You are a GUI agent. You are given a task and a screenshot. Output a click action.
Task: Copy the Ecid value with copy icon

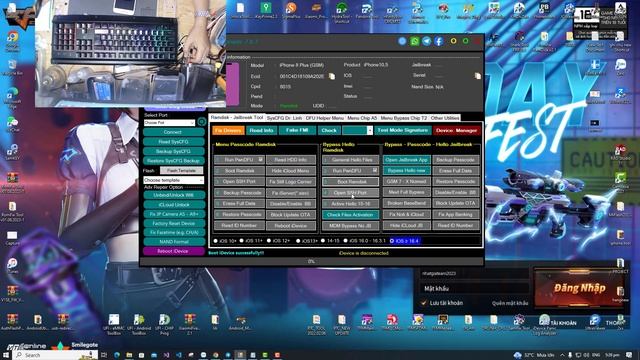pos(332,76)
